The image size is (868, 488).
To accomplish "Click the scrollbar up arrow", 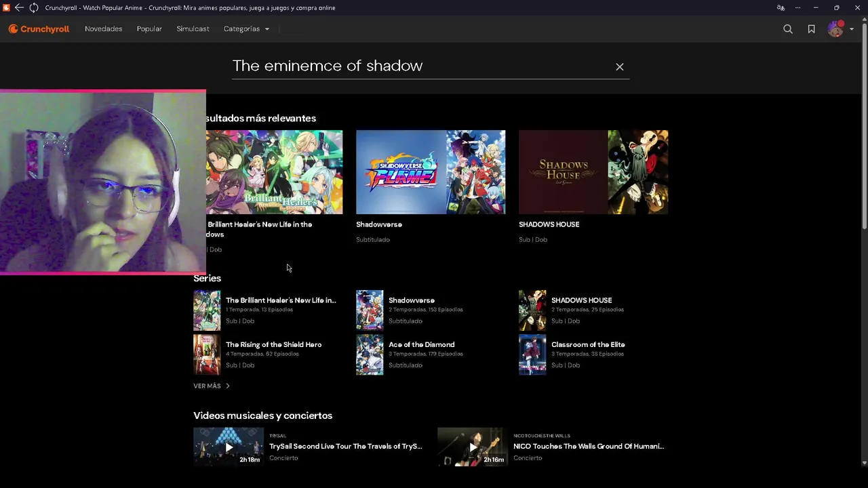I will pyautogui.click(x=864, y=20).
